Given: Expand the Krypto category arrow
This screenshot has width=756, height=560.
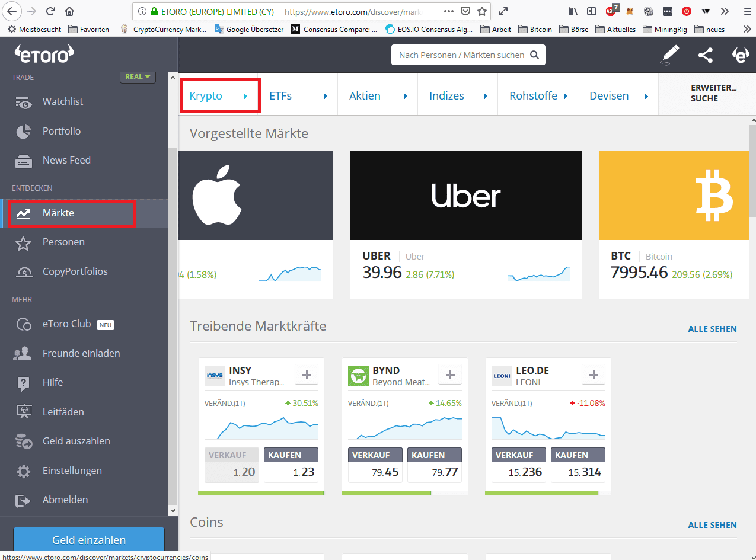Looking at the screenshot, I should (x=245, y=96).
